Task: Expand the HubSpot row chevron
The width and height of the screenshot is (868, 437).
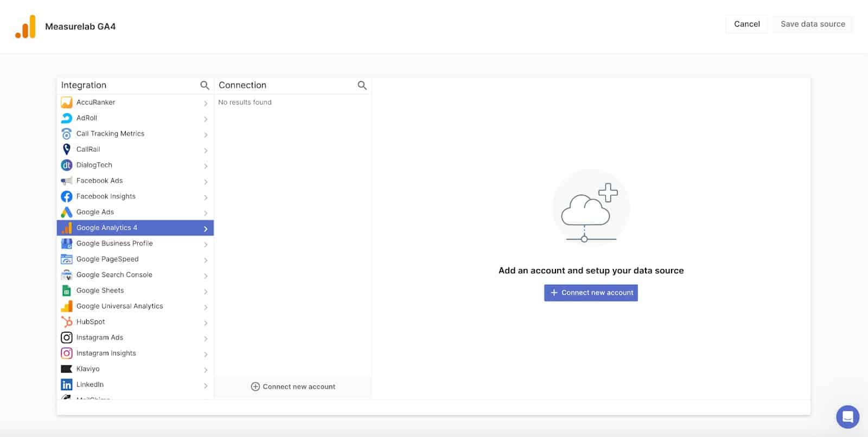Action: [206, 323]
